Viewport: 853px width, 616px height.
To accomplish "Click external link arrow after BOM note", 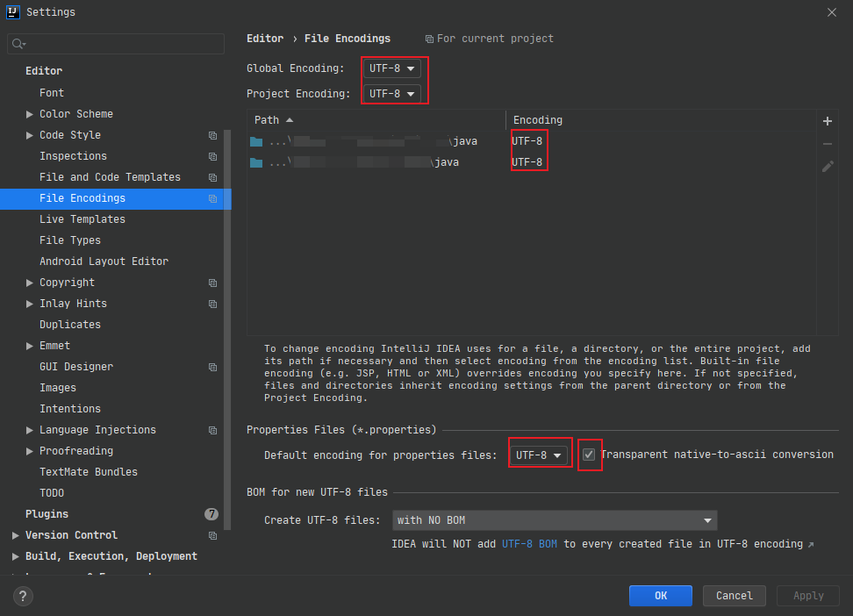I will point(811,545).
